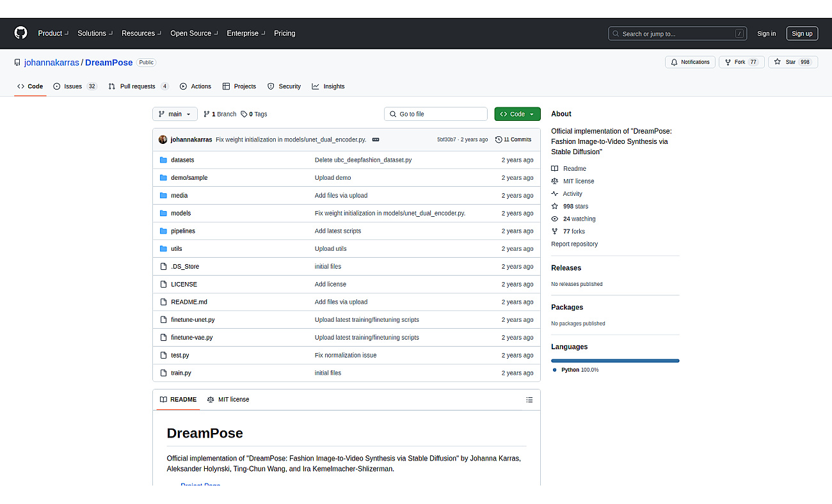The height and width of the screenshot is (504, 832).
Task: View the 11 Commits history
Action: click(x=513, y=139)
